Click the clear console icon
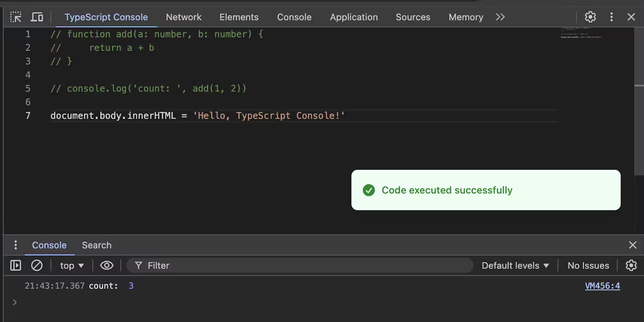Viewport: 644px width, 322px height. coord(37,265)
